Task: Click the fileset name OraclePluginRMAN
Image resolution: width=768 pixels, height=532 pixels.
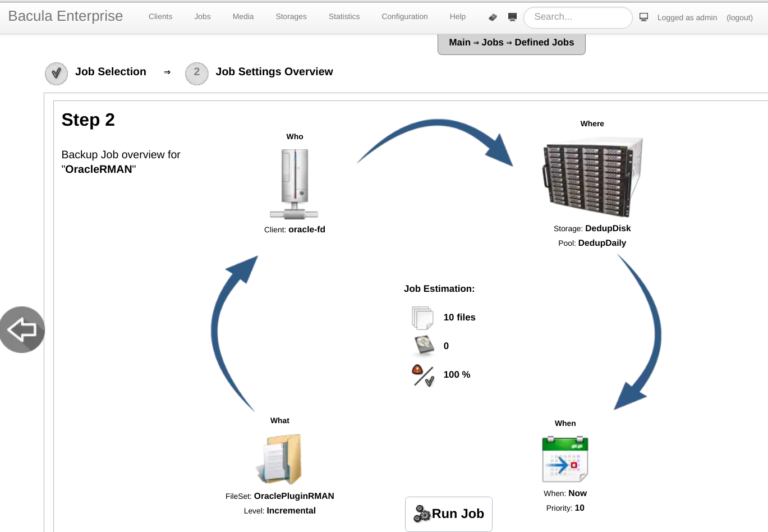Action: 294,496
